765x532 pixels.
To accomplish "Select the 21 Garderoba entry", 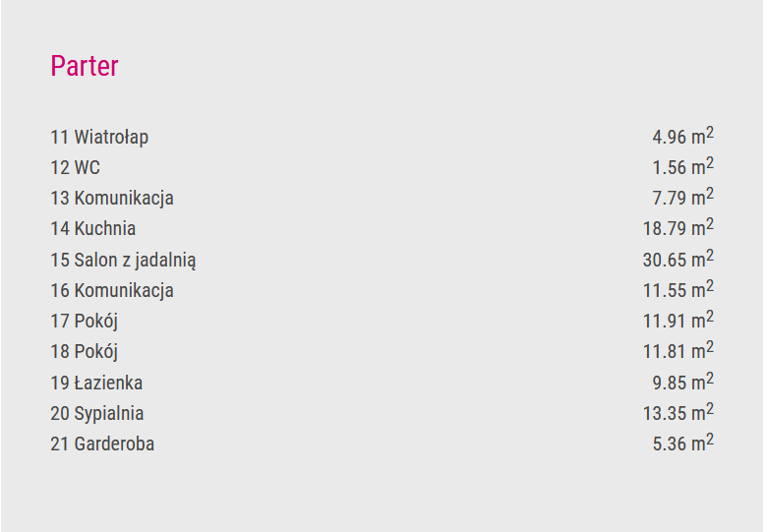I will click(x=102, y=443).
